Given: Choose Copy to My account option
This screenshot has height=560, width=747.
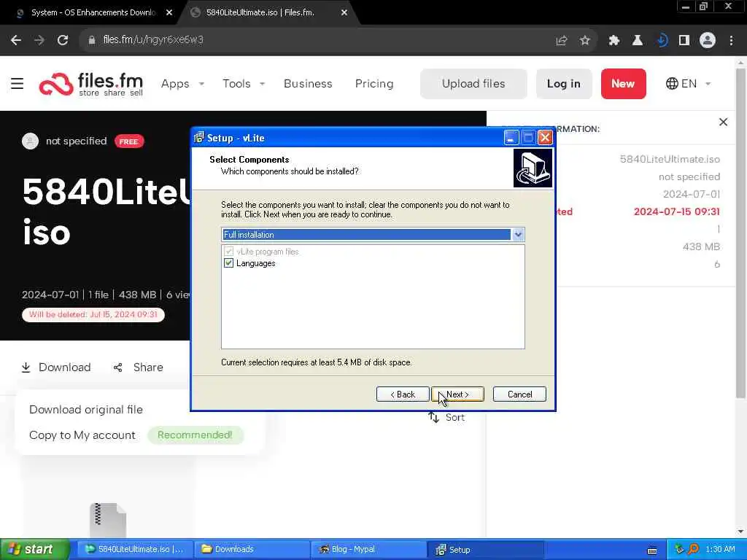Looking at the screenshot, I should [x=82, y=435].
